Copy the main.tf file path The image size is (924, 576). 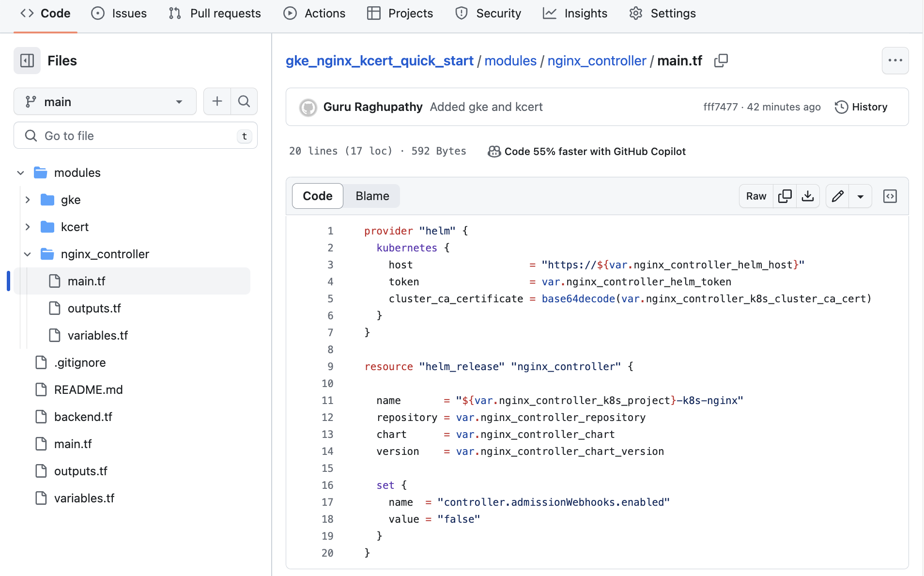pos(721,61)
